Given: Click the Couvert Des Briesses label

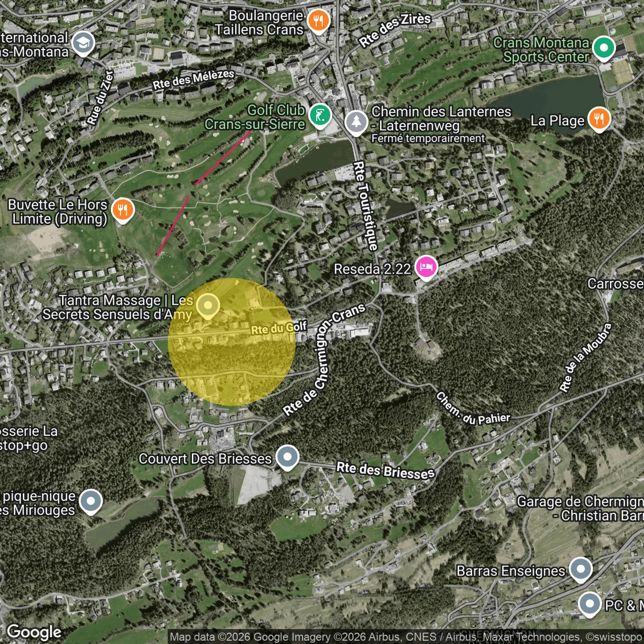Looking at the screenshot, I should pos(205,459).
